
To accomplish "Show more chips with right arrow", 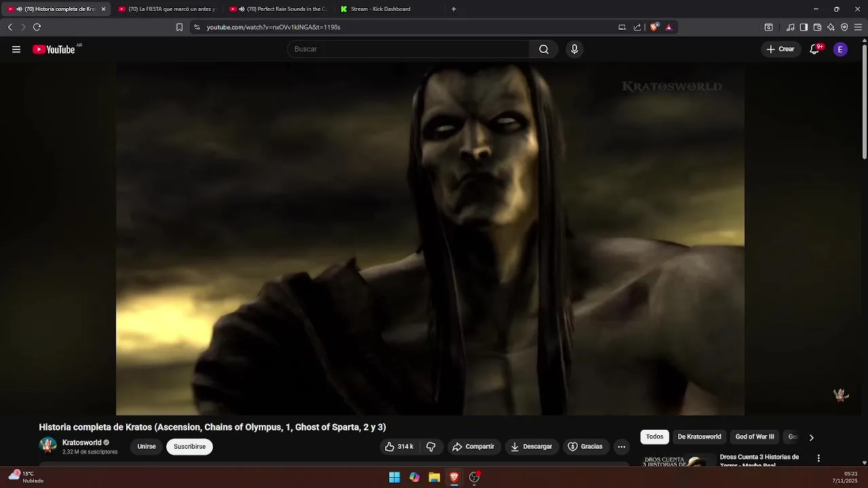I will click(811, 437).
